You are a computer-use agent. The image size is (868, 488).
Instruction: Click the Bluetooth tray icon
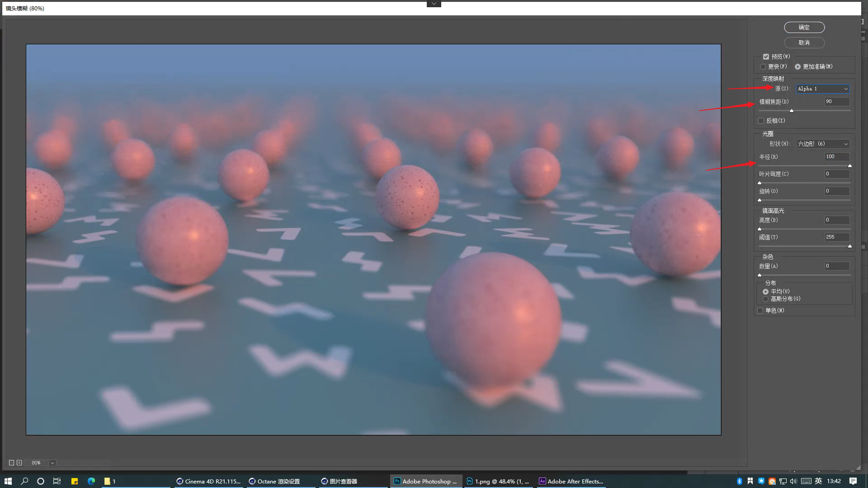coord(740,481)
